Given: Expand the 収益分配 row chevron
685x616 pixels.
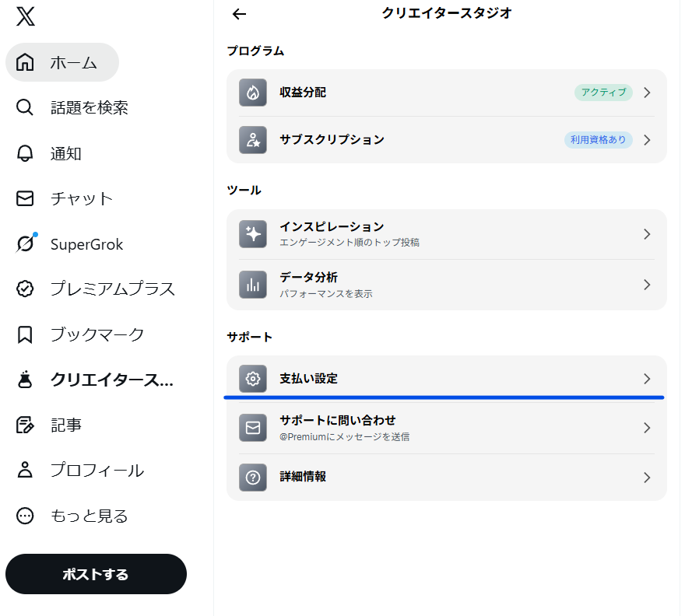Looking at the screenshot, I should pos(647,93).
